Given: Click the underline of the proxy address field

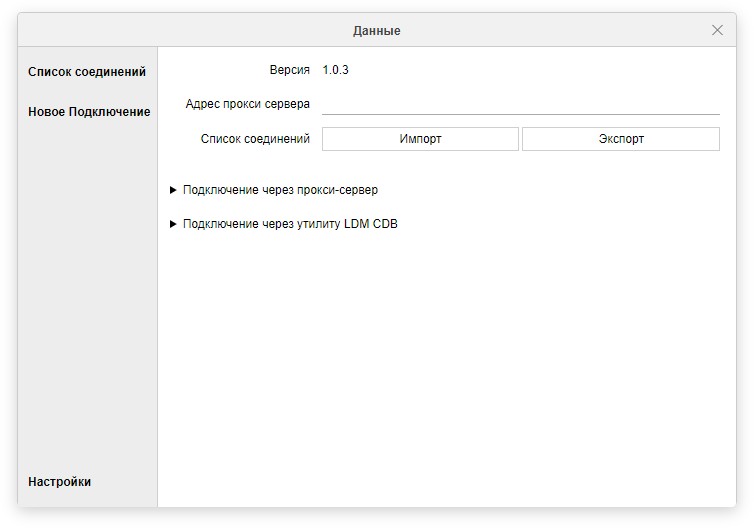Looking at the screenshot, I should 520,115.
